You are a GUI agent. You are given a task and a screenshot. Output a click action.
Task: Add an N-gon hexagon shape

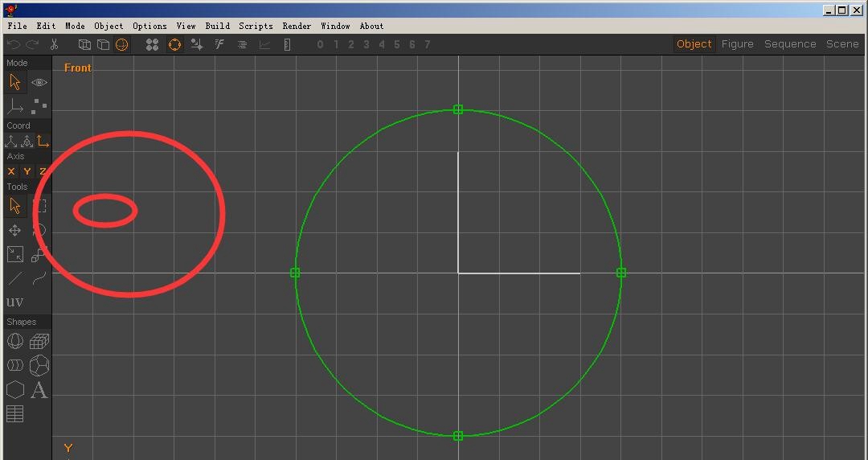click(15, 389)
